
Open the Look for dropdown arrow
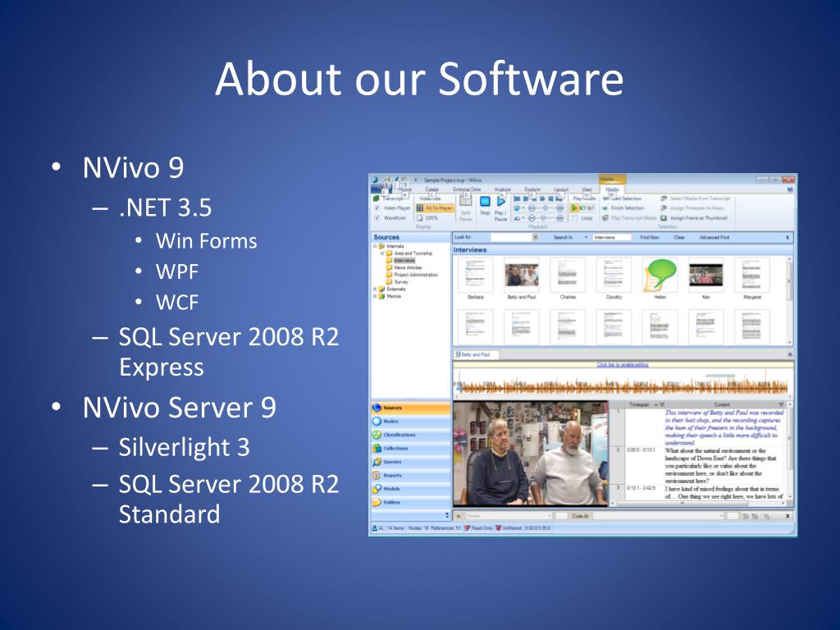(535, 237)
